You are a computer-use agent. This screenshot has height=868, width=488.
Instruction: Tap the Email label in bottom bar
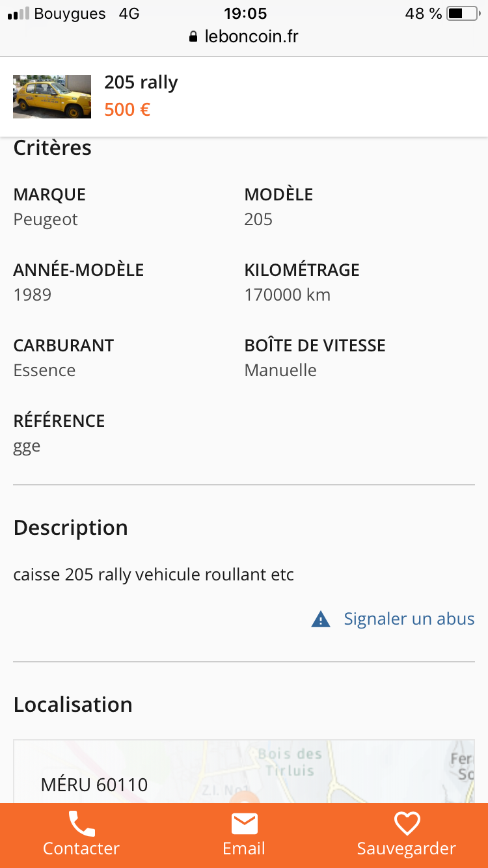coord(244,848)
